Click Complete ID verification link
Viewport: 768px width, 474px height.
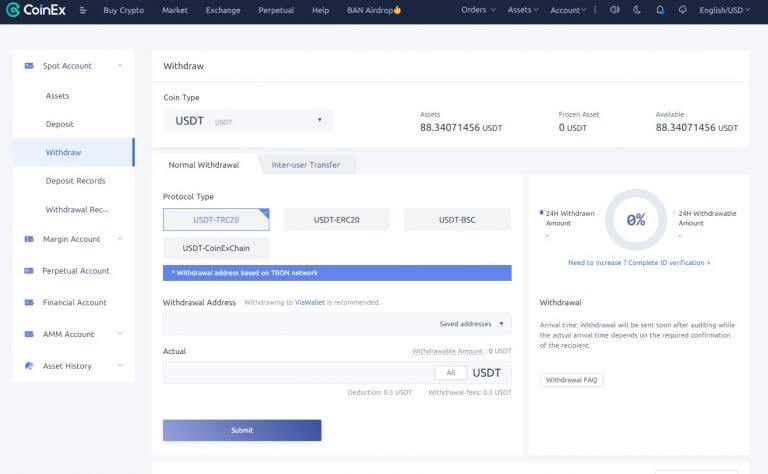pyautogui.click(x=639, y=263)
